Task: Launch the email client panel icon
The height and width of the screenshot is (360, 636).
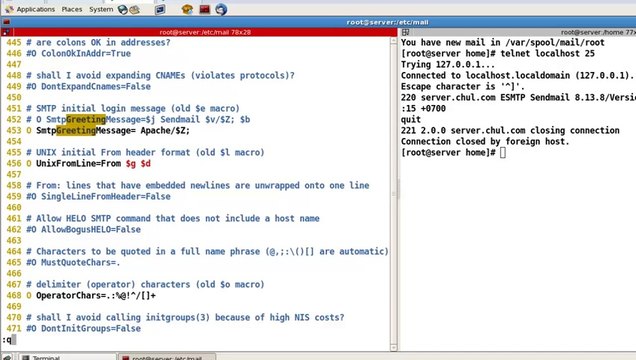Action: click(x=134, y=9)
